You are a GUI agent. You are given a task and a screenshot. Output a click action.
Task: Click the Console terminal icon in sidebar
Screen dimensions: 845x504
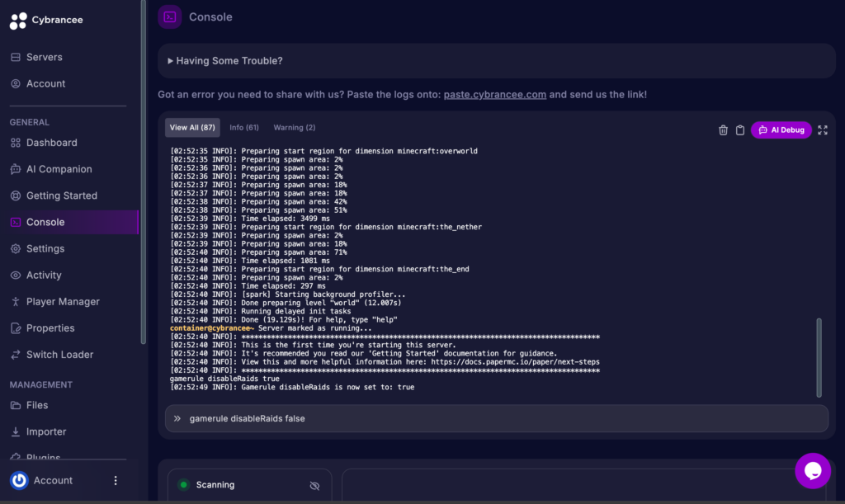coord(16,222)
